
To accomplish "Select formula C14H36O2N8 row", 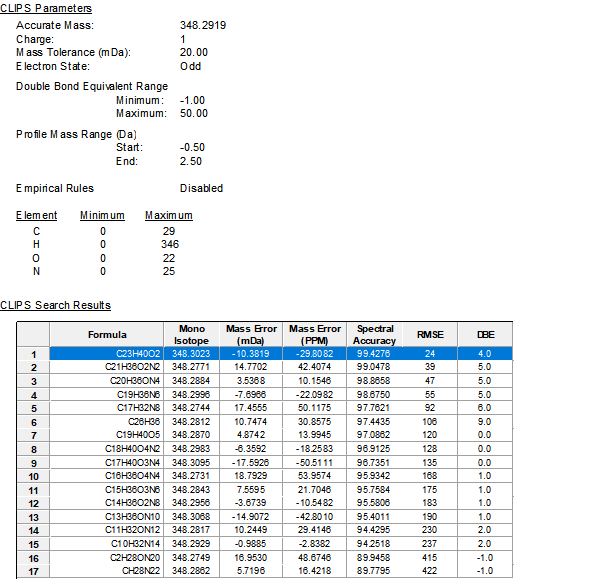I will click(281, 503).
